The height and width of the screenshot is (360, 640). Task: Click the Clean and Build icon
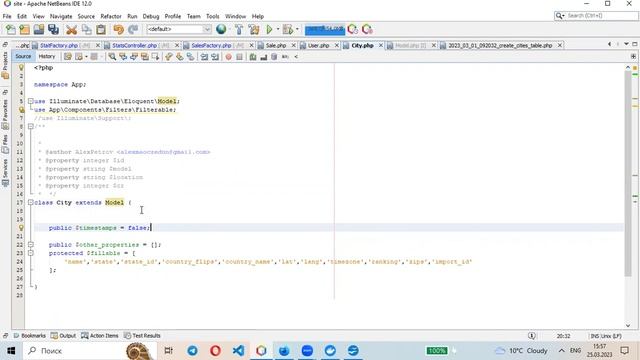pyautogui.click(x=254, y=29)
